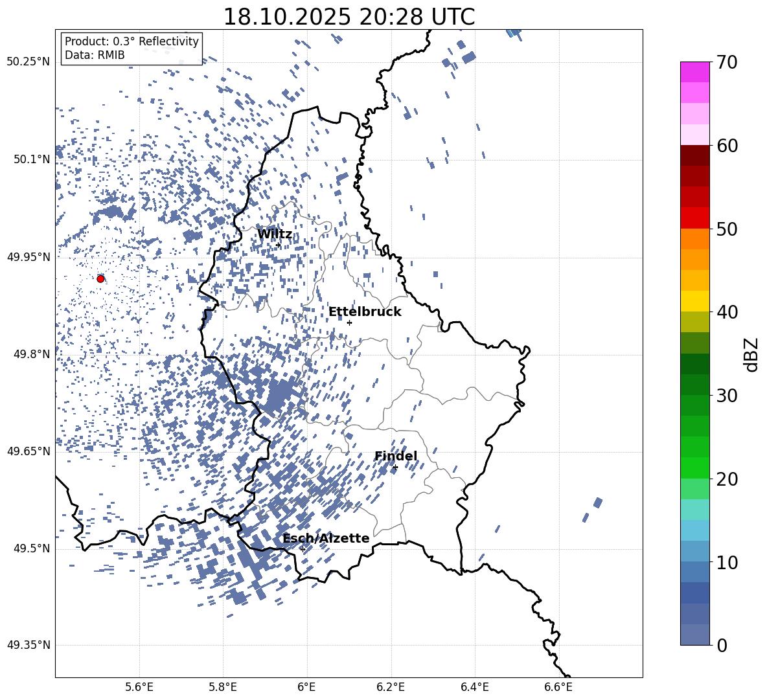767x700 pixels.
Task: Click the 50.1°N latitude label
Action: click(x=32, y=159)
